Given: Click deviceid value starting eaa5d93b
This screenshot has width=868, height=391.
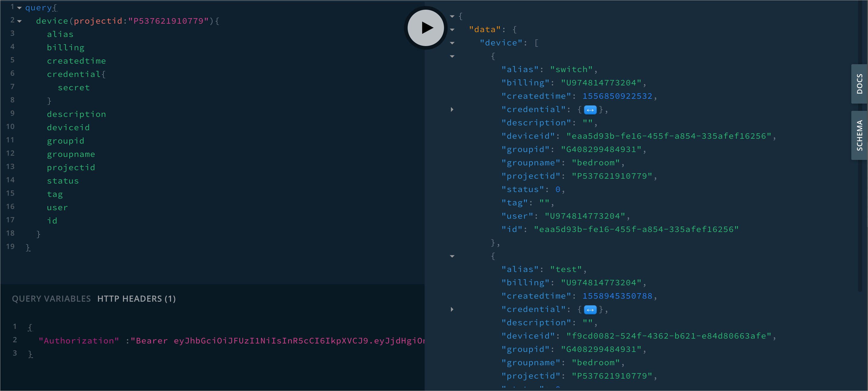Looking at the screenshot, I should coord(669,136).
